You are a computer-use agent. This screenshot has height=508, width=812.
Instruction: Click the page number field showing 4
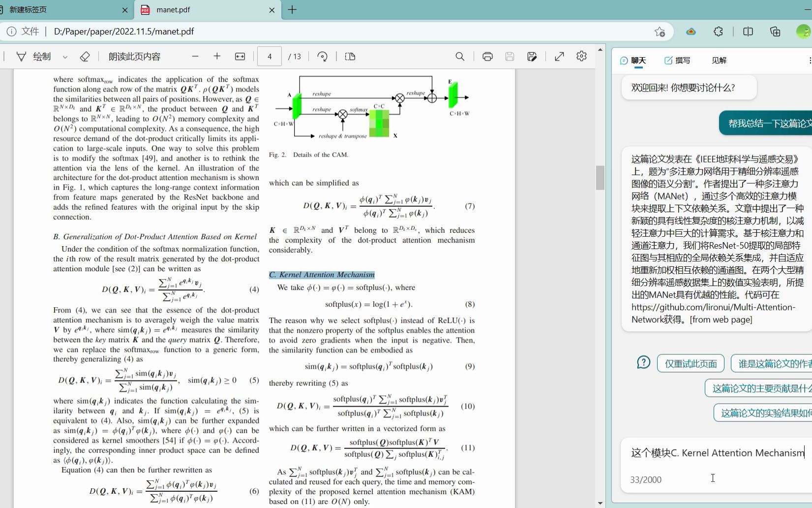pyautogui.click(x=270, y=57)
